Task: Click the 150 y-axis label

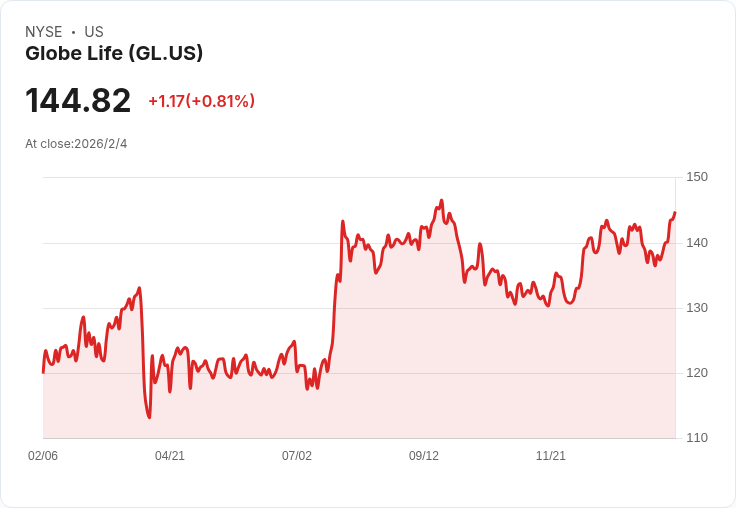Action: (697, 177)
